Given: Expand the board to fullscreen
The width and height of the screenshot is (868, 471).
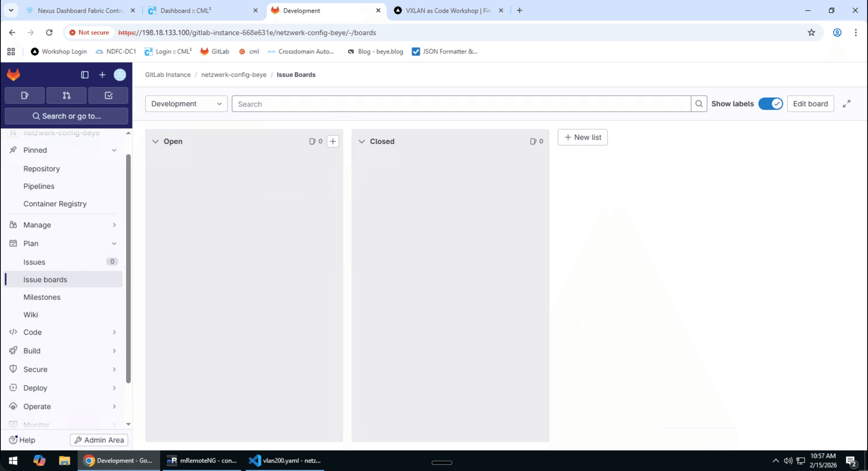Looking at the screenshot, I should tap(846, 103).
